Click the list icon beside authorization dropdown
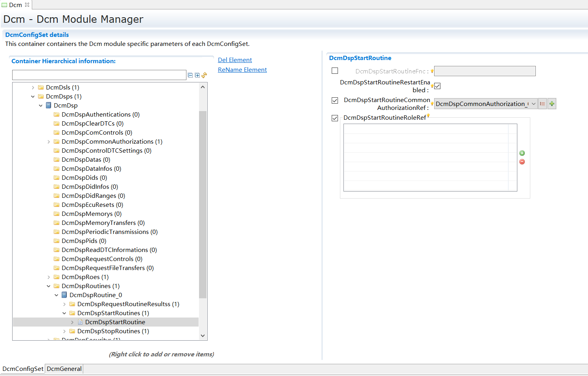The image size is (588, 376). (542, 104)
